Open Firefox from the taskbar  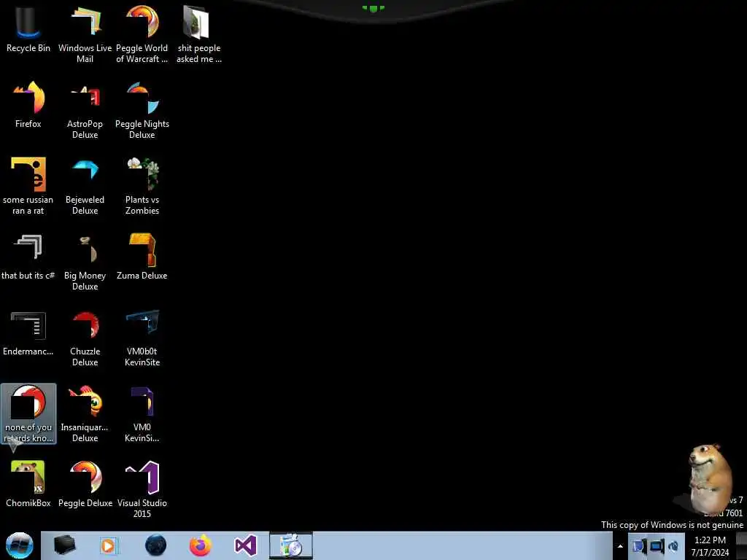pyautogui.click(x=201, y=545)
